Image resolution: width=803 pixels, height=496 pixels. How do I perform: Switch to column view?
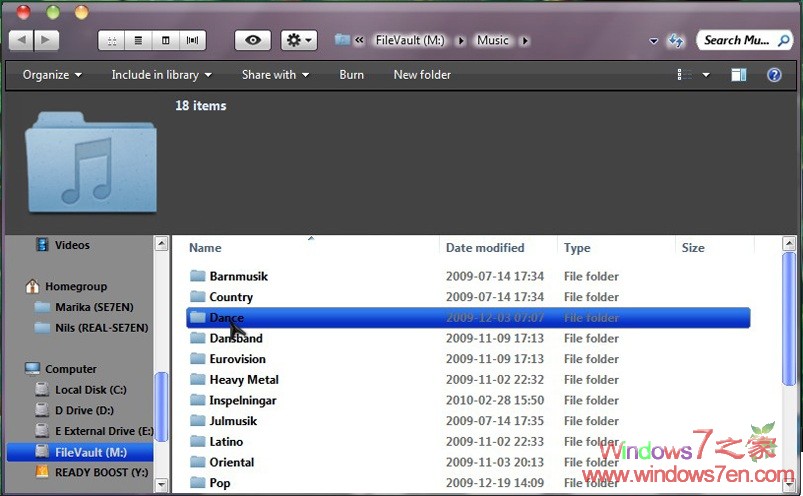[x=165, y=40]
